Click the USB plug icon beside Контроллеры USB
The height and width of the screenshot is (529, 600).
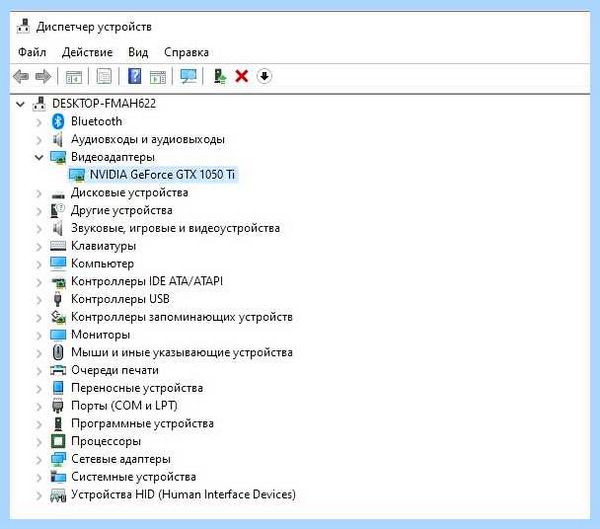(58, 299)
